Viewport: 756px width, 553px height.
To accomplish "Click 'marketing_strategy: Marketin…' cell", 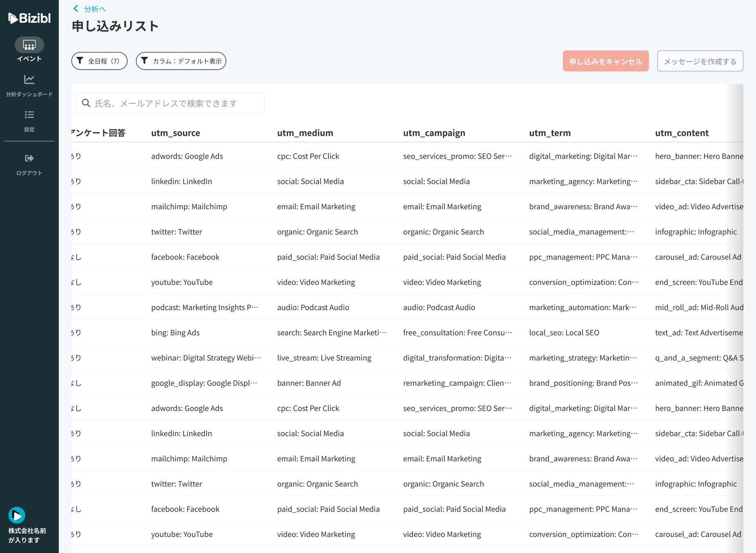I will pyautogui.click(x=583, y=358).
